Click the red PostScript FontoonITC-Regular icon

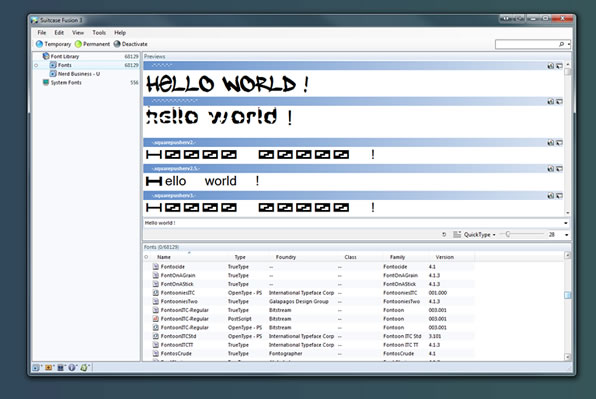tap(155, 319)
